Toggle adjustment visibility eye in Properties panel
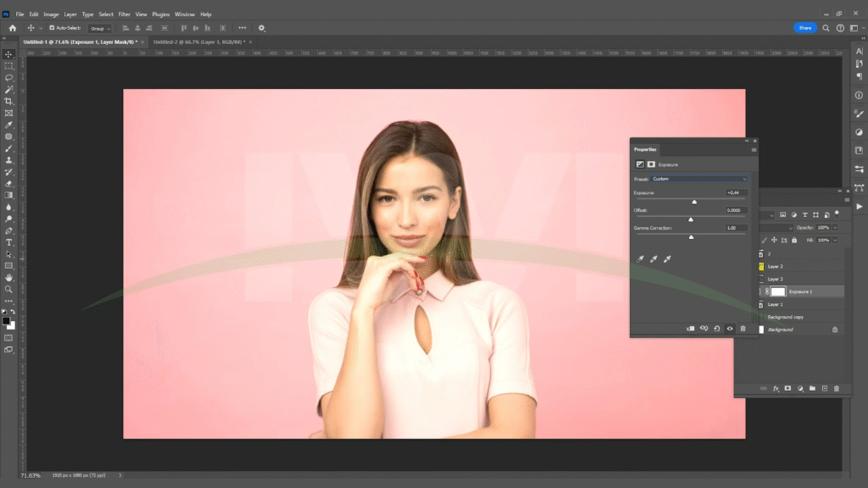Viewport: 868px width, 488px height. 730,328
